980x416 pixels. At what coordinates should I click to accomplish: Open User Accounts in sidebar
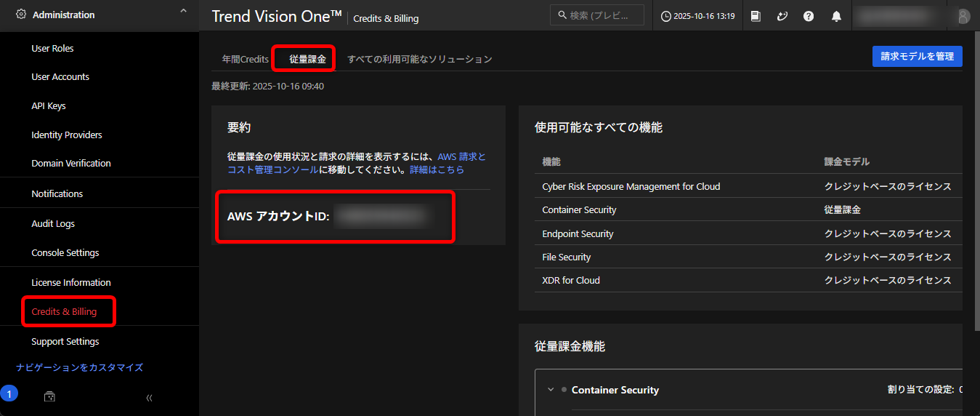tap(60, 76)
